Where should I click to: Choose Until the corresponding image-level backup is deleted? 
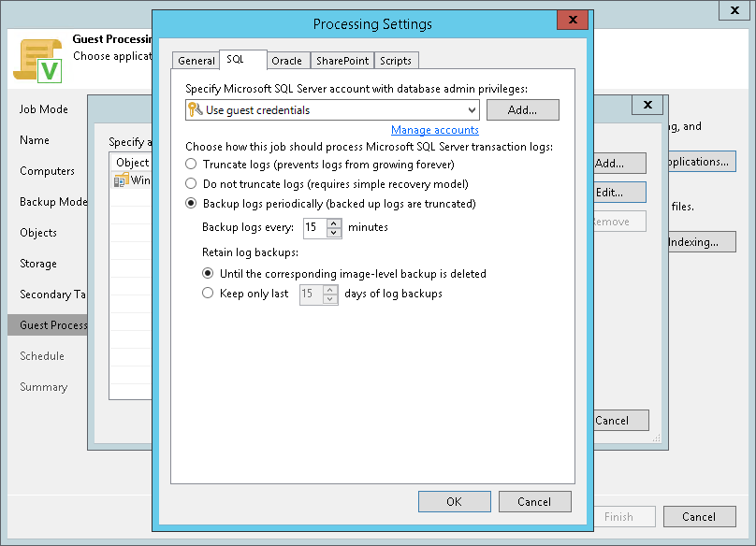coord(208,273)
